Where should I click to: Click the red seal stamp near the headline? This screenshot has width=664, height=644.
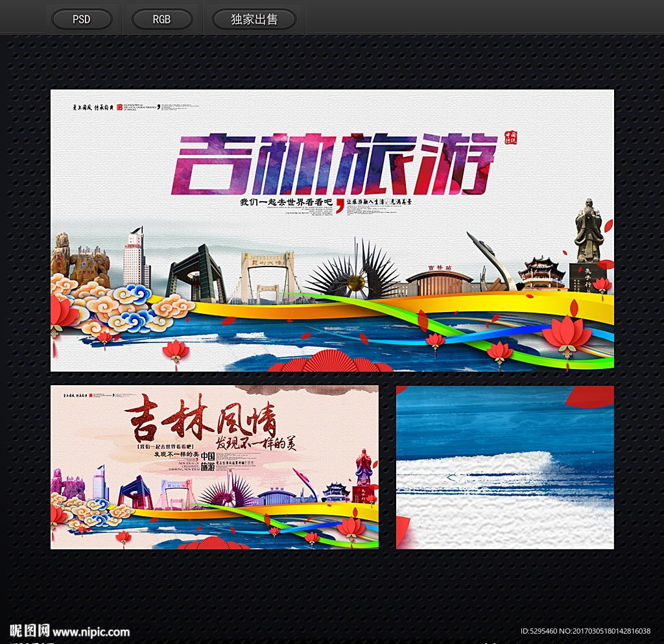(x=511, y=137)
